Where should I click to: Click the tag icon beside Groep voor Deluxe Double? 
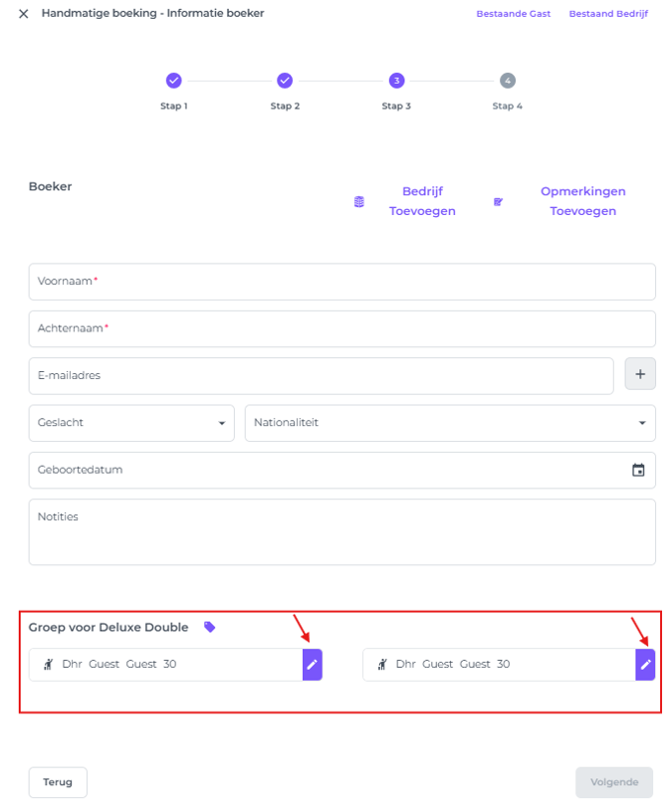(209, 627)
